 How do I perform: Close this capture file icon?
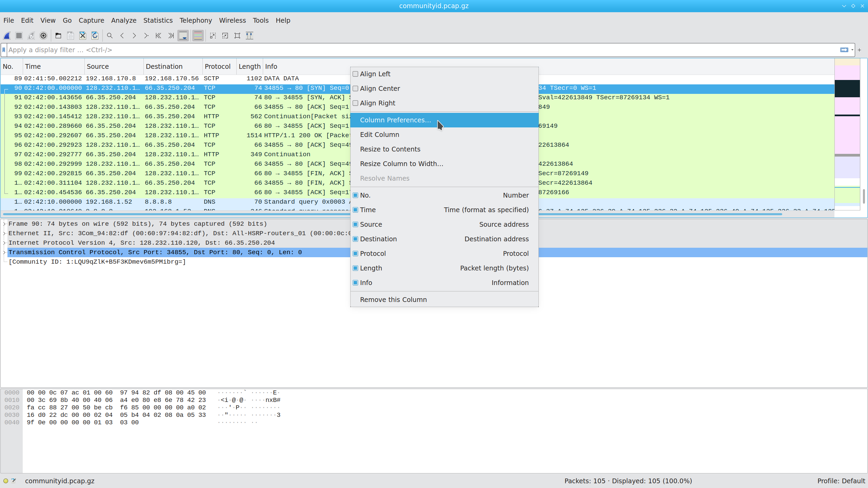(83, 36)
